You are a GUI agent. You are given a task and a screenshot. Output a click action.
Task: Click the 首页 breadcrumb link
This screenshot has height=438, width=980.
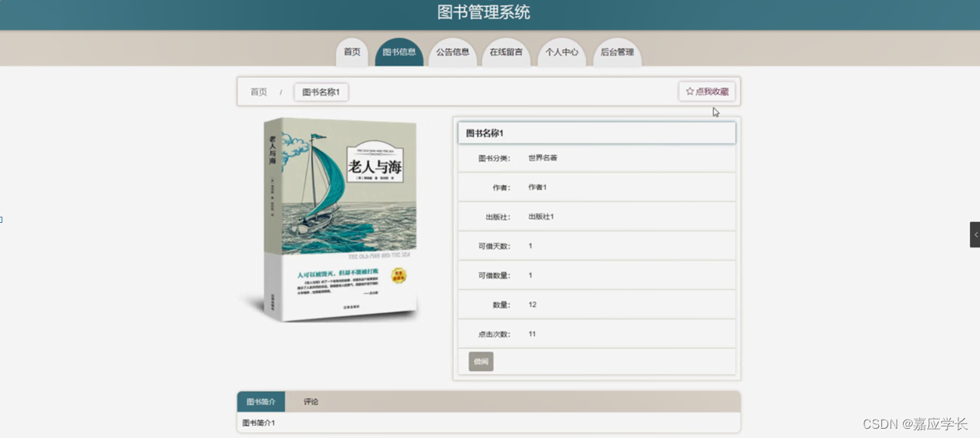(258, 92)
